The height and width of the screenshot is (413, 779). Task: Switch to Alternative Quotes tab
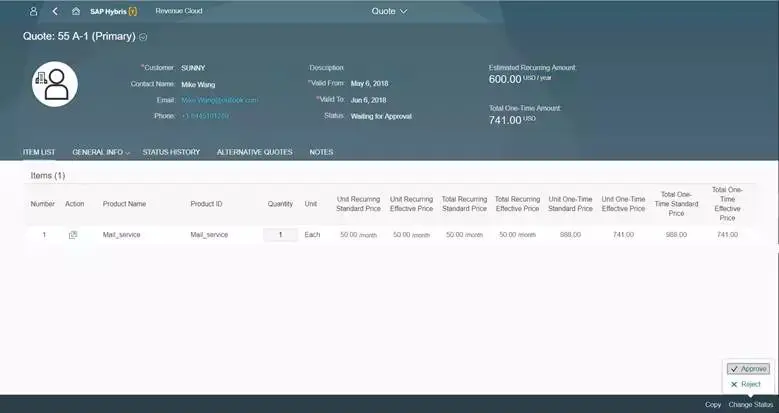[254, 152]
